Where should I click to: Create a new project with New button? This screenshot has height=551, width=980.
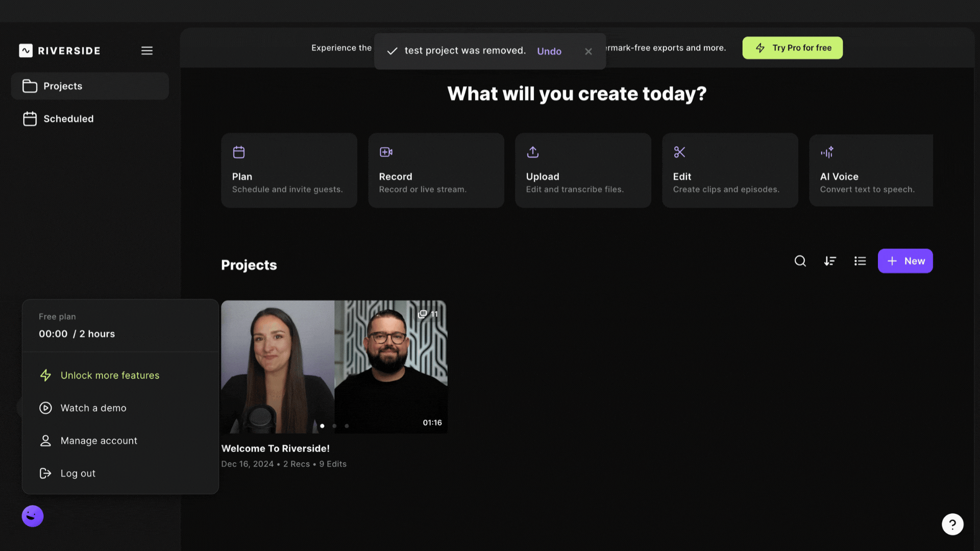905,261
